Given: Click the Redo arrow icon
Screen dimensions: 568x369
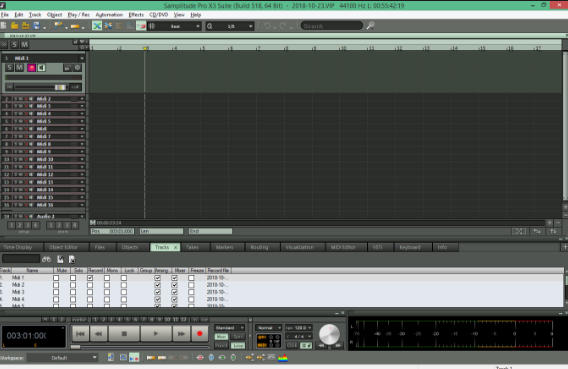Looking at the screenshot, I should (x=283, y=26).
